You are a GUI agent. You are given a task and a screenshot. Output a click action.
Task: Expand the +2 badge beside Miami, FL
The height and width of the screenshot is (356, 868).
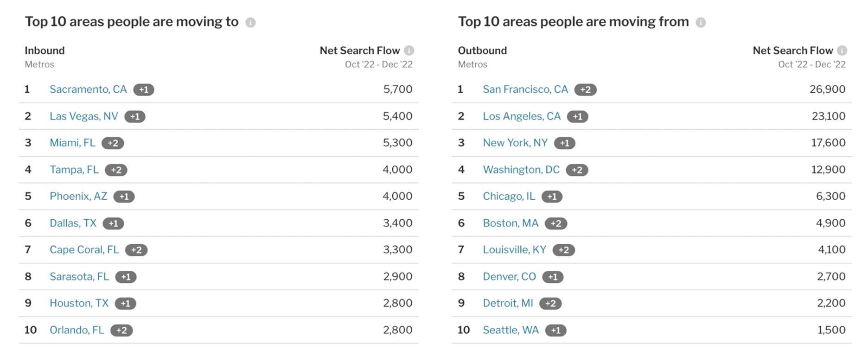point(113,143)
